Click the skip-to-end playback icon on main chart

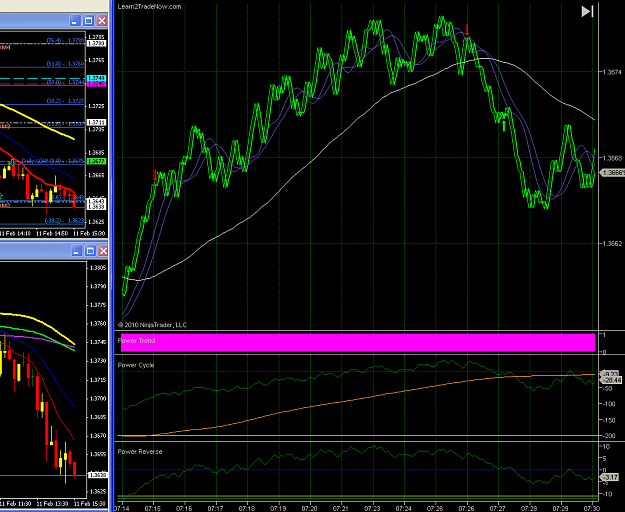pos(588,11)
